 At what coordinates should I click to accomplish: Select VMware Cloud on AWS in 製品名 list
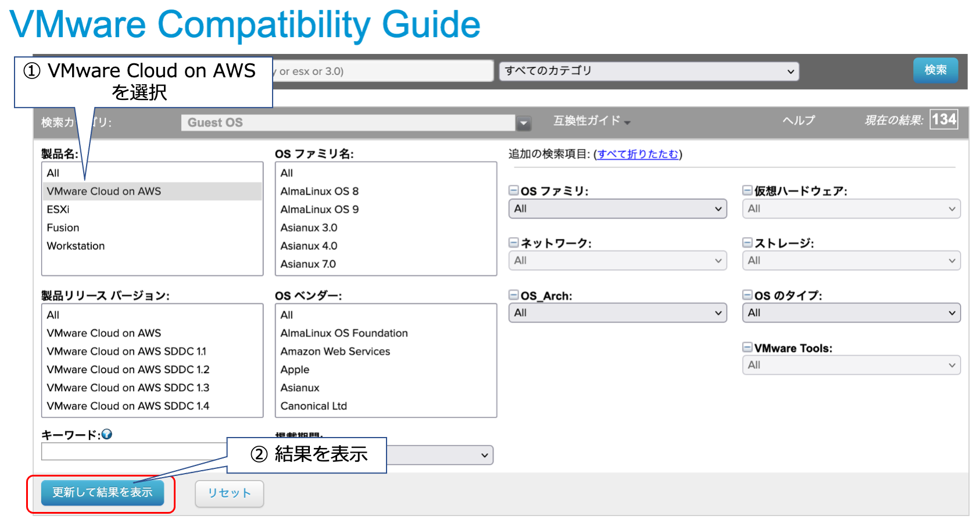[105, 191]
